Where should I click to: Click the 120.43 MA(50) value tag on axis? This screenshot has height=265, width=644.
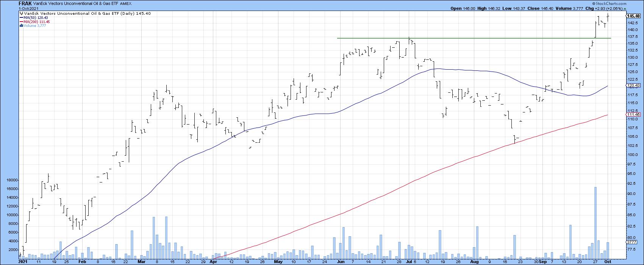click(633, 86)
